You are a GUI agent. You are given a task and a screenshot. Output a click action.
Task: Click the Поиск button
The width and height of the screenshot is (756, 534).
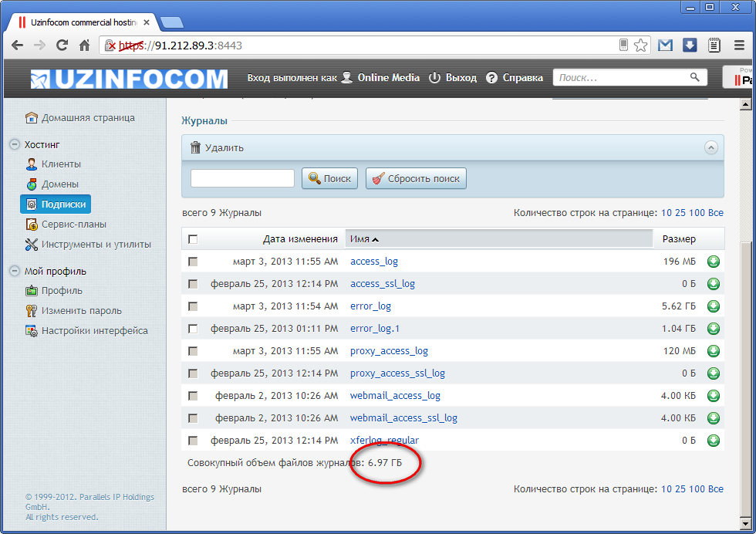330,178
